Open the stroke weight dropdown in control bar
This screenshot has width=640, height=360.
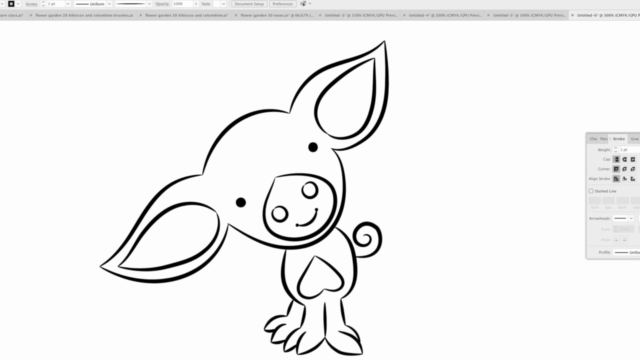68,4
